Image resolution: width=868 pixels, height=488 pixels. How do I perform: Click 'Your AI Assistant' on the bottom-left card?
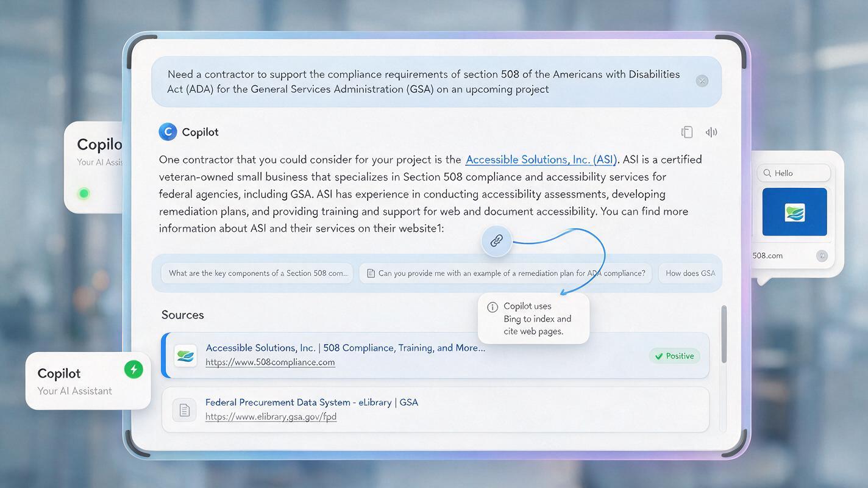[75, 391]
